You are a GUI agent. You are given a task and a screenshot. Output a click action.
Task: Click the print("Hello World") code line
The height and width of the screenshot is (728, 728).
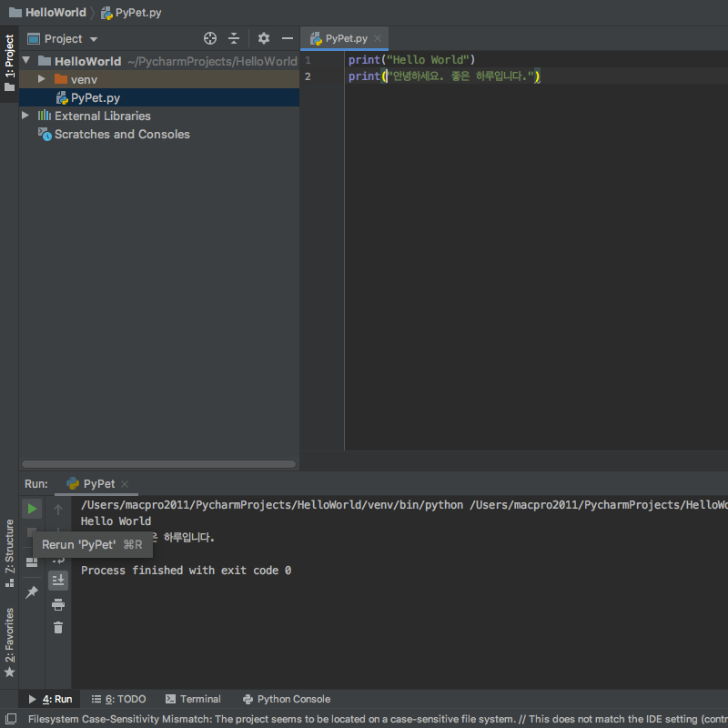[411, 60]
